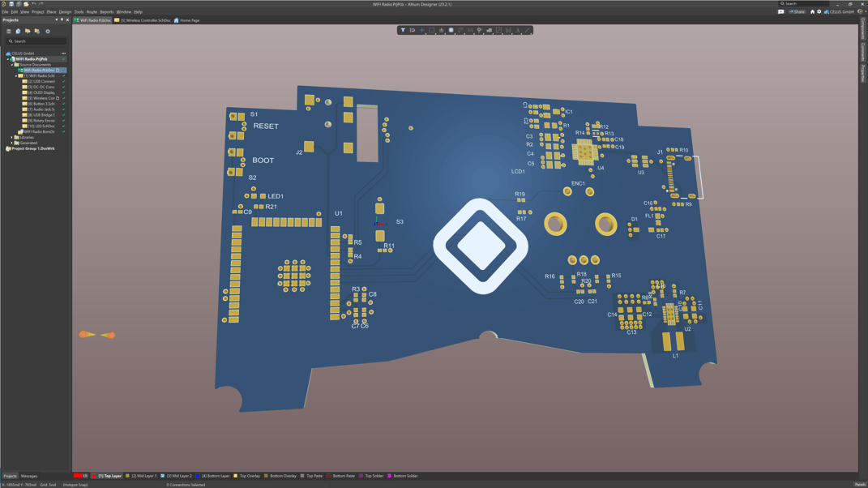This screenshot has width=868, height=488.
Task: Open the CELUS GmbH account button
Action: click(x=839, y=11)
